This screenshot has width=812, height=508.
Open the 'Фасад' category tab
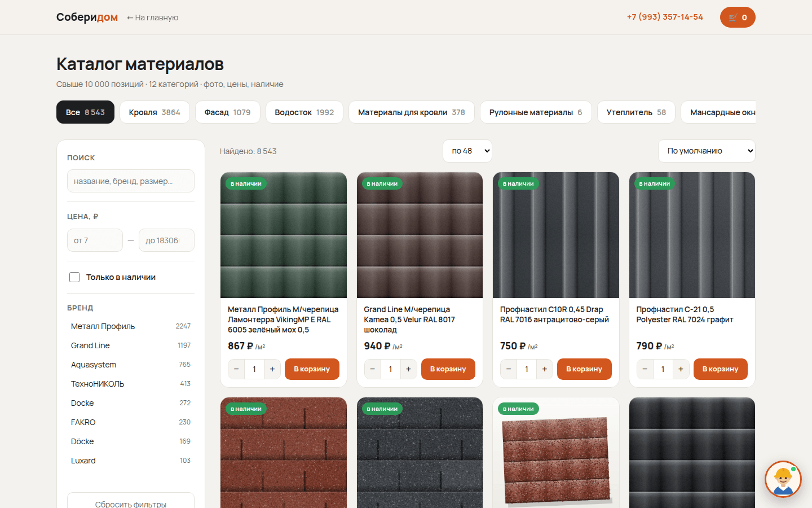tap(227, 112)
